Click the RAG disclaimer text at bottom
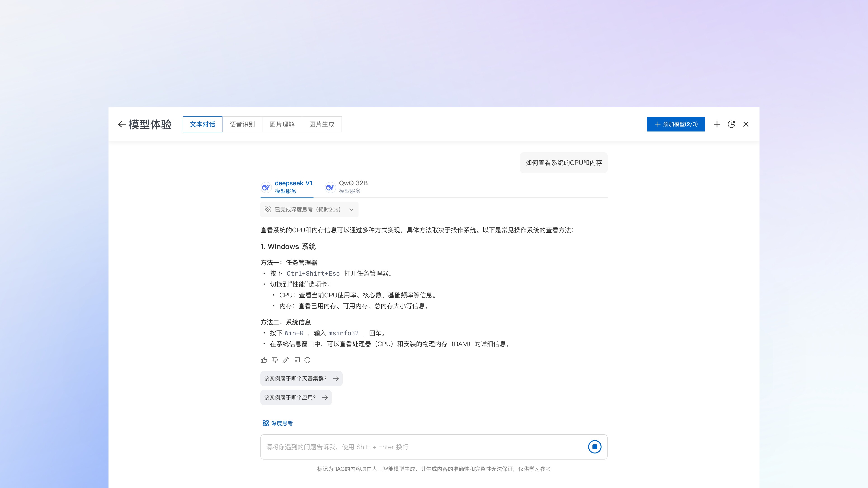 pos(434,469)
